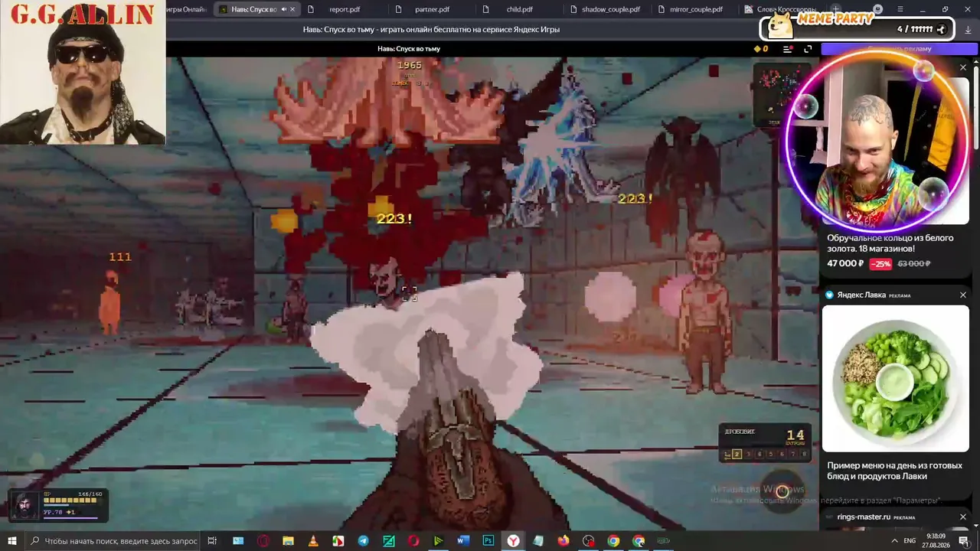Select weapon slot 5 in the game
980x551 pixels.
[x=770, y=455]
